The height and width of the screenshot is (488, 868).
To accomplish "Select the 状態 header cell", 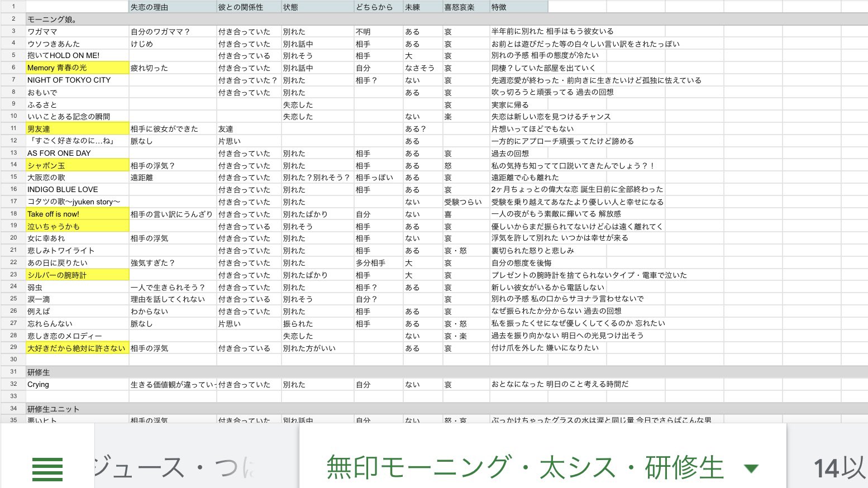I will [x=318, y=7].
